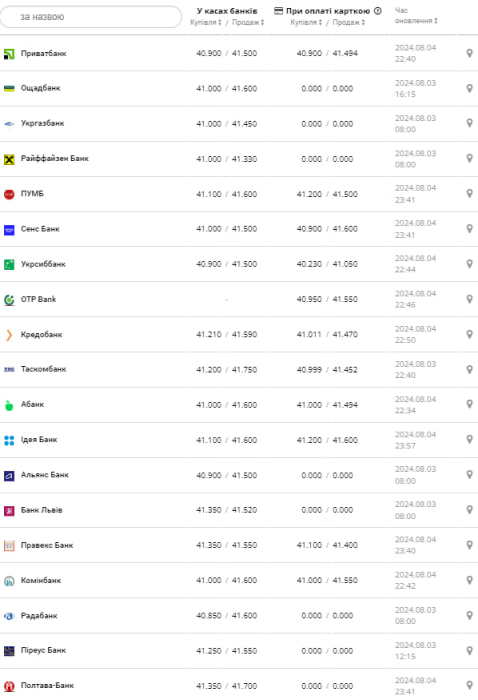Focus the search by name field
Screen dimensions: 478x700
pyautogui.click(x=91, y=17)
